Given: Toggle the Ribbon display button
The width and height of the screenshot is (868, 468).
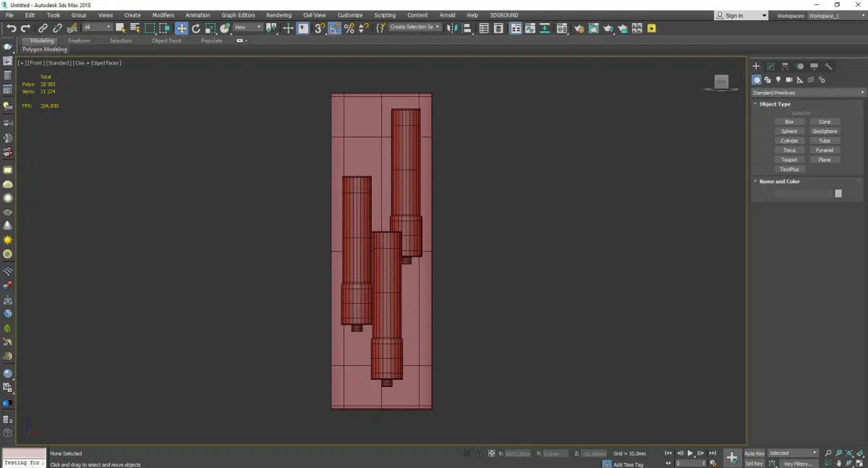Looking at the screenshot, I should pos(515,28).
